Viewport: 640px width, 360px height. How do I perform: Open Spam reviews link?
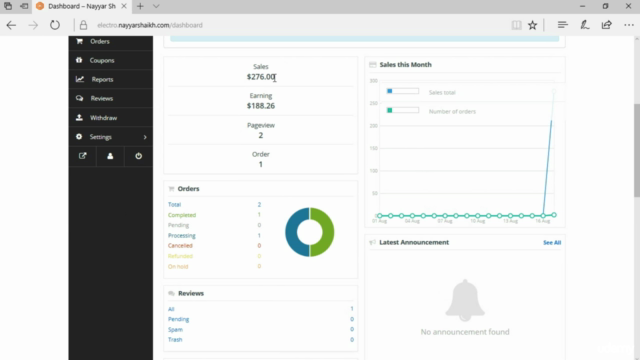tap(175, 329)
